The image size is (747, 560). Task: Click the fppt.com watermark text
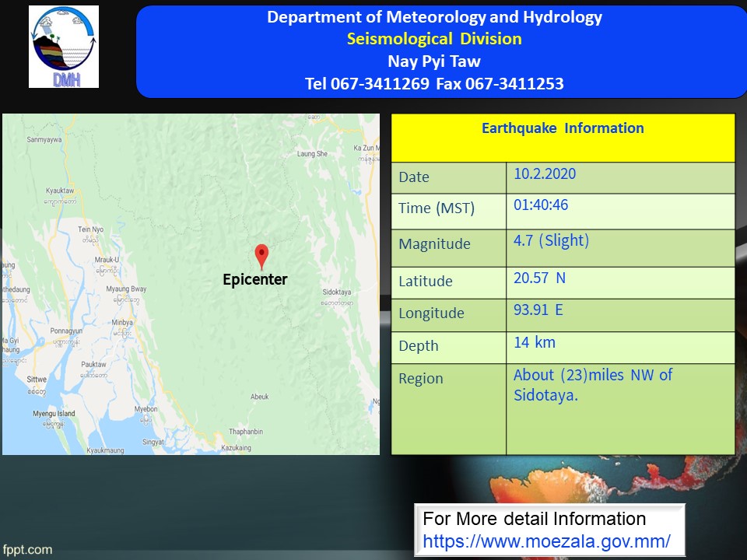27,549
